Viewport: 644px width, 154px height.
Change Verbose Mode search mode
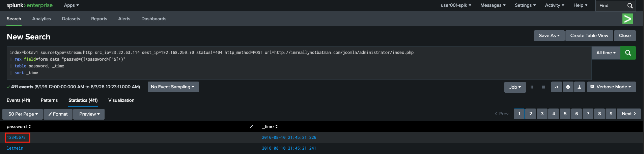(611, 87)
